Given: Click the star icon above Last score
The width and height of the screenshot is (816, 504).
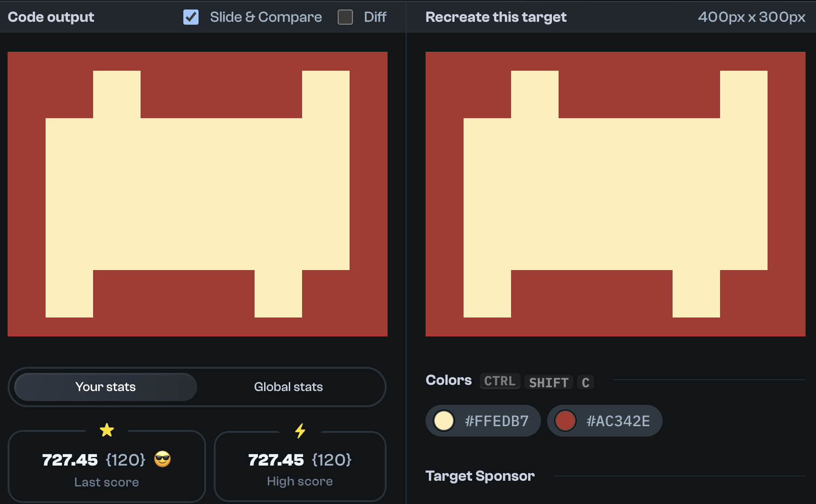Looking at the screenshot, I should click(107, 430).
